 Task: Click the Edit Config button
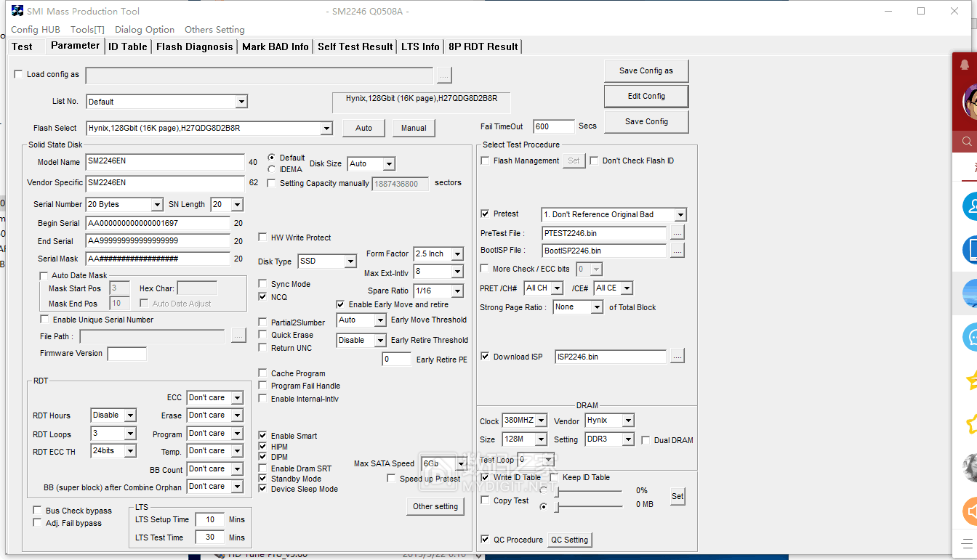click(x=646, y=96)
